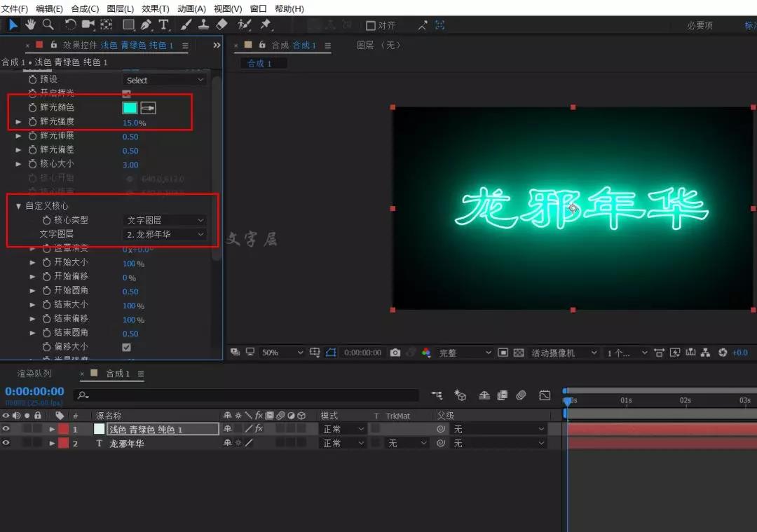Click the 辉光强度 value 15.0%
The height and width of the screenshot is (532, 757).
point(134,123)
